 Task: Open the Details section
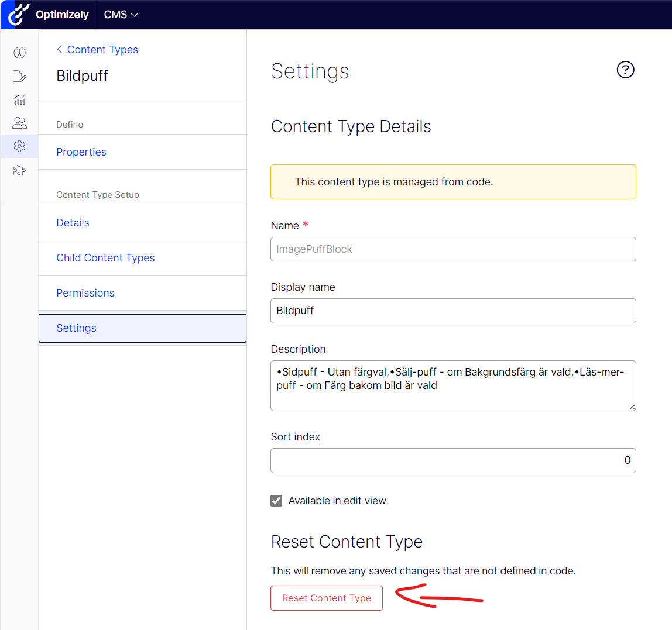click(x=73, y=223)
